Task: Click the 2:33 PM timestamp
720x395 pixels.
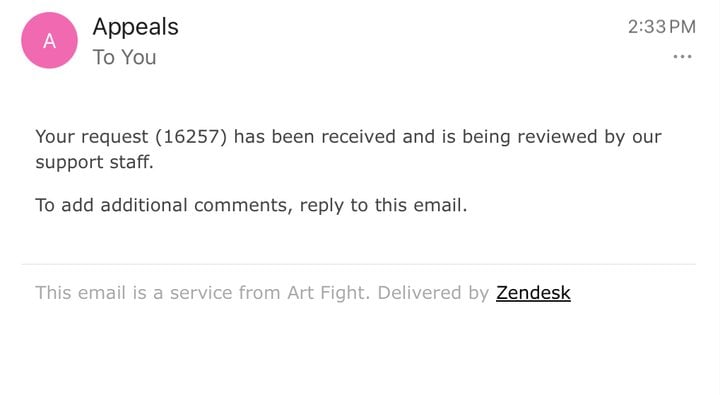Action: point(662,27)
